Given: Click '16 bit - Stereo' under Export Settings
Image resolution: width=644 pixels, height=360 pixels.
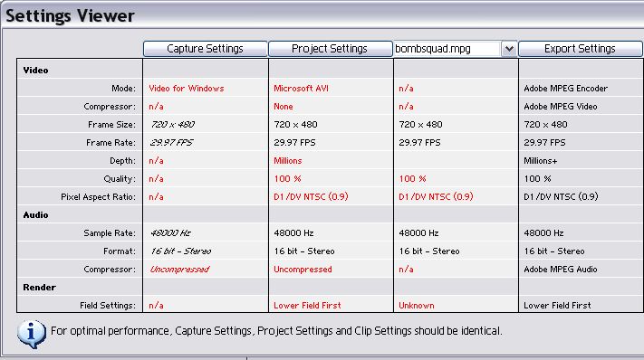Looking at the screenshot, I should tap(554, 251).
